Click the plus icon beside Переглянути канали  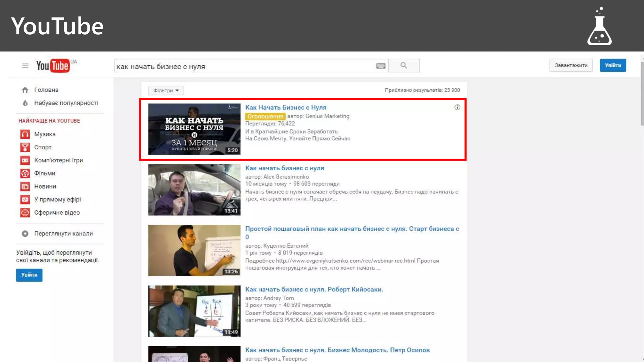25,234
